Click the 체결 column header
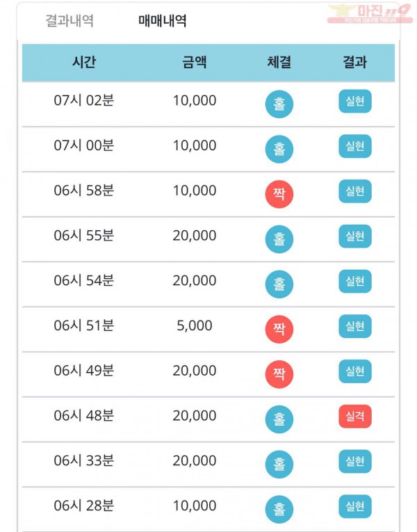The width and height of the screenshot is (417, 532). (x=279, y=63)
